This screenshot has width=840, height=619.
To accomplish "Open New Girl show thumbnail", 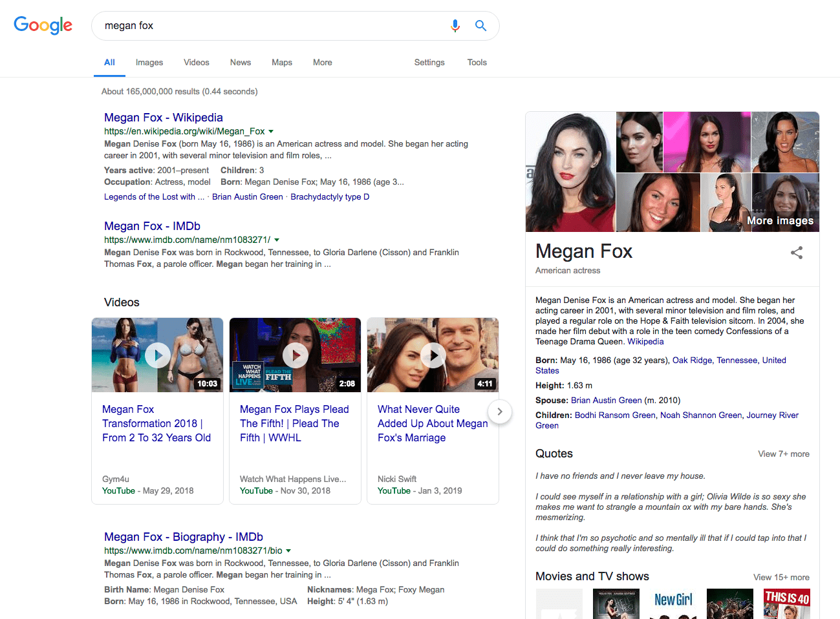I will coord(673,604).
